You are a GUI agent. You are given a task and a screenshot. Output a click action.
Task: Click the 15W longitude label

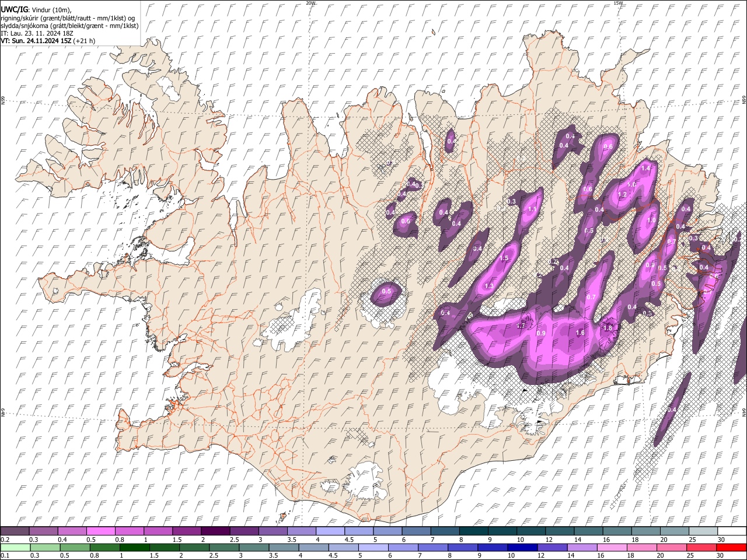pos(618,3)
